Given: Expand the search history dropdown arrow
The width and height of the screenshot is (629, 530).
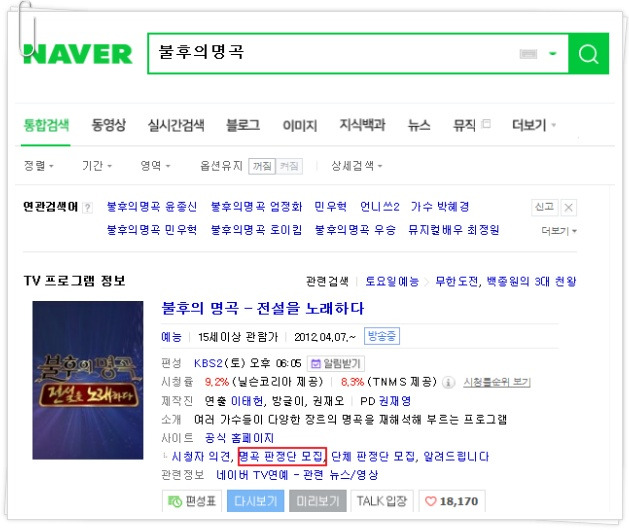Looking at the screenshot, I should coord(553,53).
